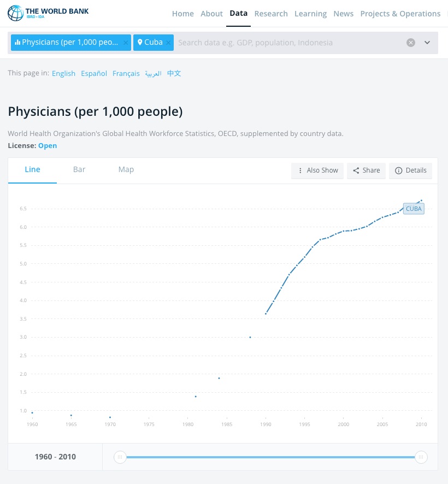The height and width of the screenshot is (484, 448).
Task: Open the Open license link
Action: [x=48, y=146]
